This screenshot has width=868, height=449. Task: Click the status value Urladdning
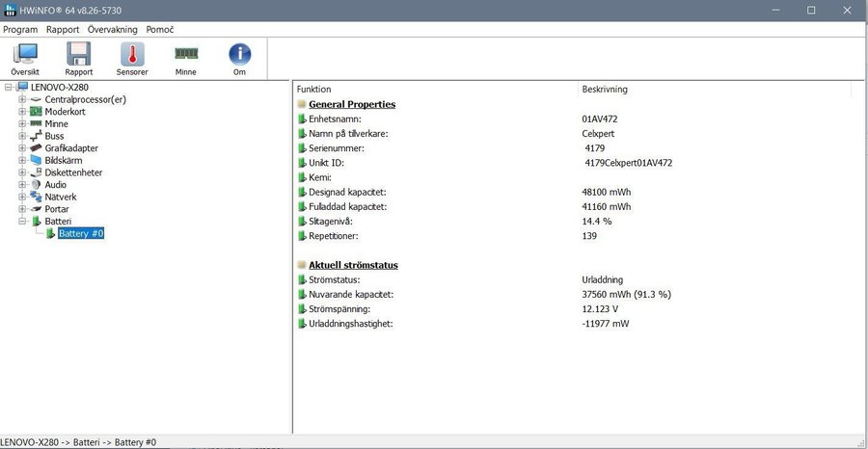(x=602, y=279)
